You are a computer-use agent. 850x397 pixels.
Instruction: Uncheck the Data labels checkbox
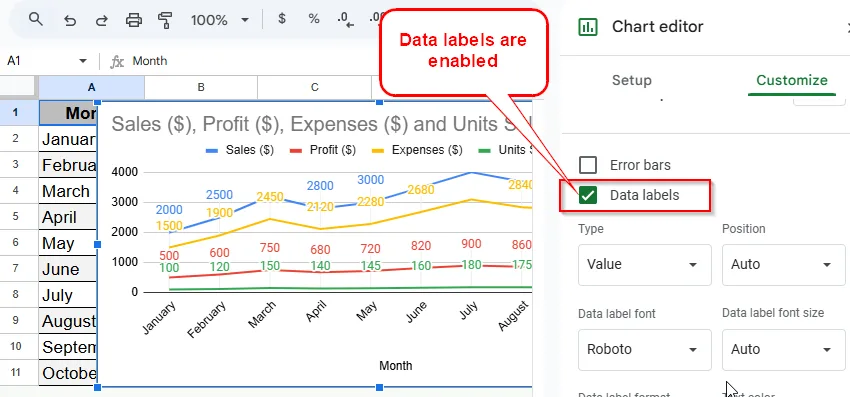pyautogui.click(x=588, y=195)
